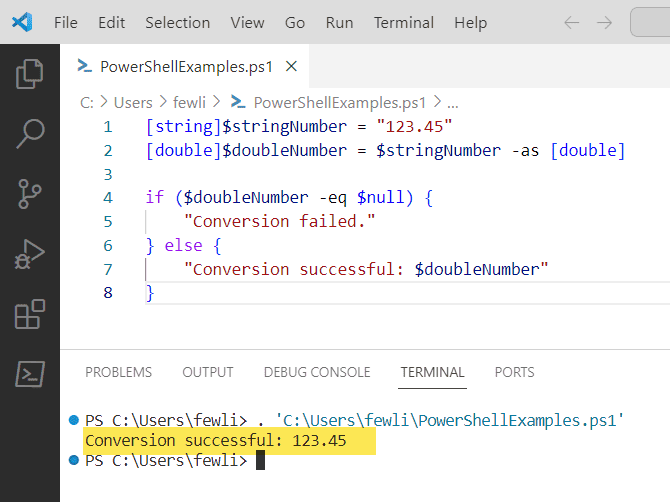Open the Run and Debug view

point(29,254)
